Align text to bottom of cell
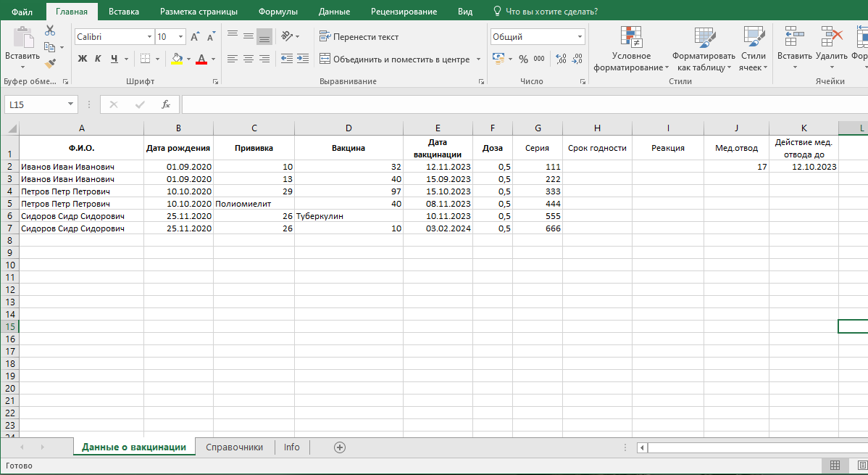The height and width of the screenshot is (475, 868). coord(264,36)
